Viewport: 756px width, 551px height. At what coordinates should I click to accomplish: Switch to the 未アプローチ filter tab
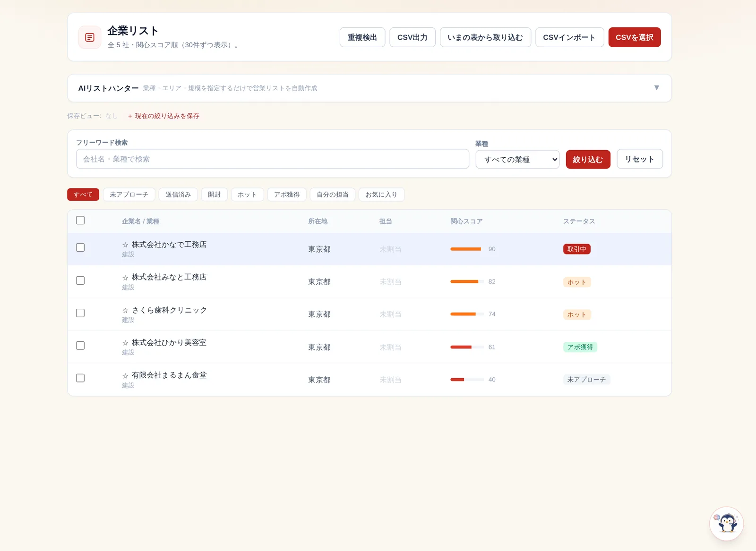coord(129,195)
